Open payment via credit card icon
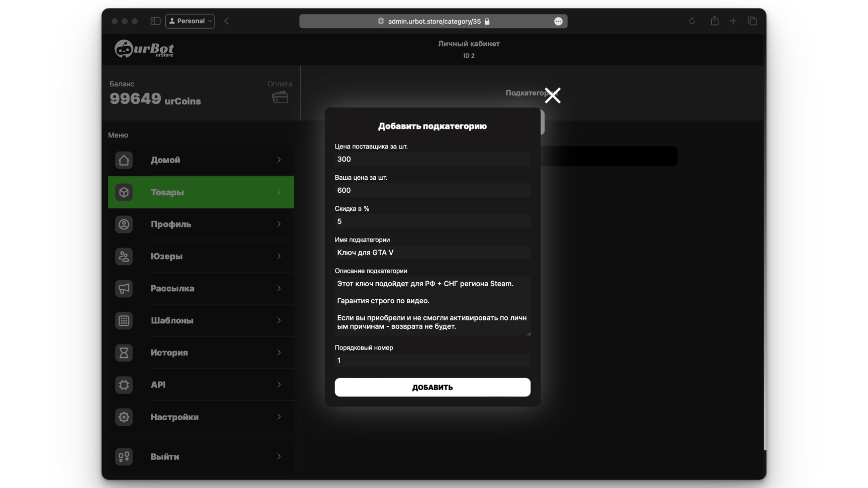 tap(280, 97)
